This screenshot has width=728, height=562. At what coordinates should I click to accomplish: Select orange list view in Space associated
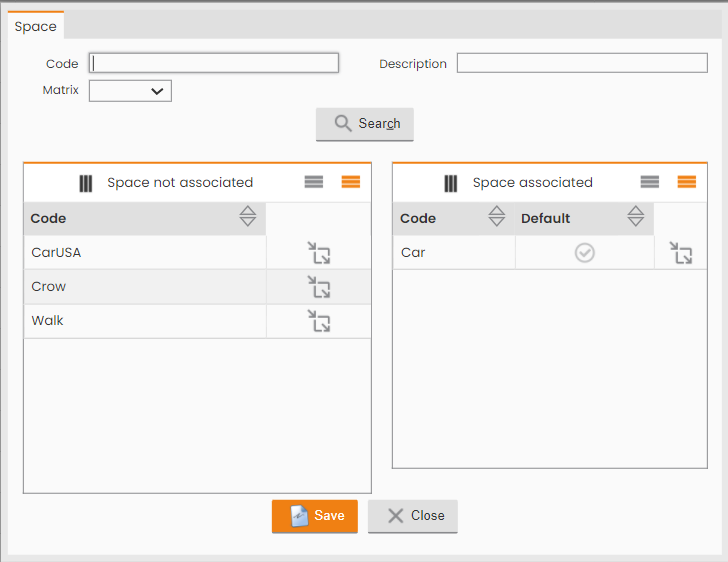coord(687,182)
